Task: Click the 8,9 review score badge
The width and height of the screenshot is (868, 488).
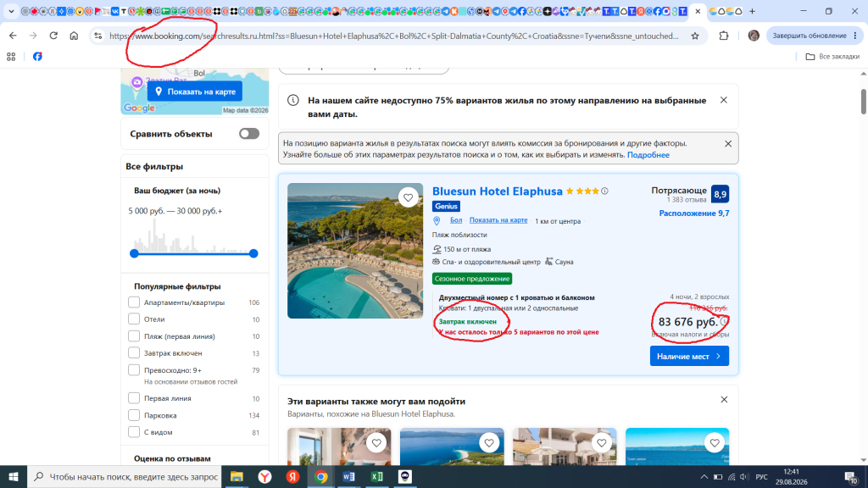Action: 720,194
